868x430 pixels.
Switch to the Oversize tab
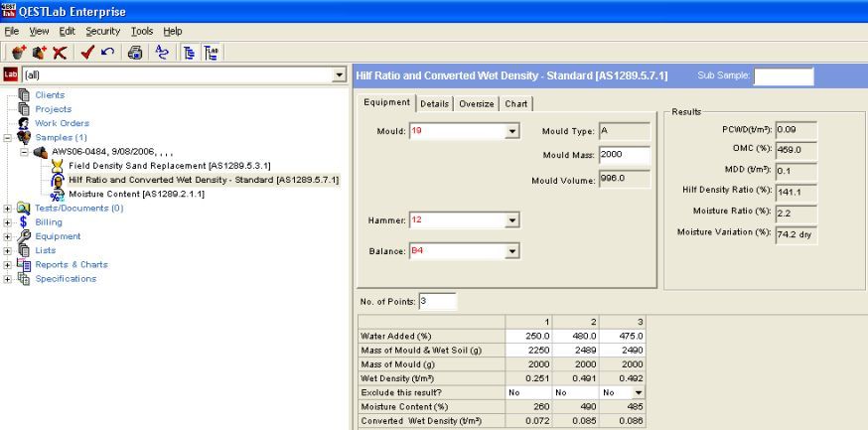476,103
